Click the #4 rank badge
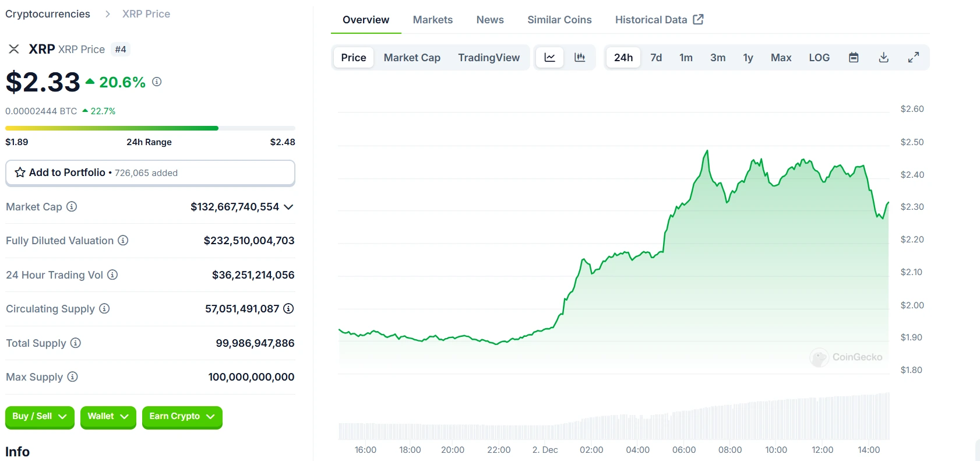 (121, 50)
